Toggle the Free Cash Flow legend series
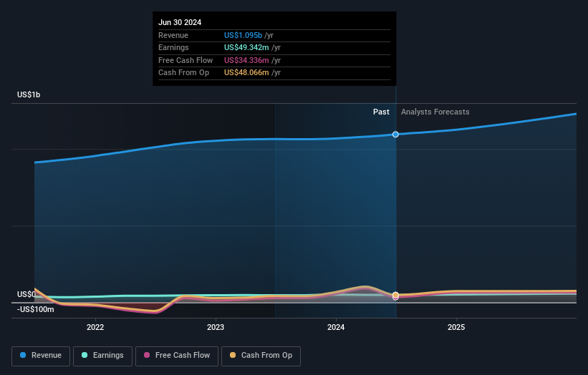588x375 pixels. click(177, 356)
